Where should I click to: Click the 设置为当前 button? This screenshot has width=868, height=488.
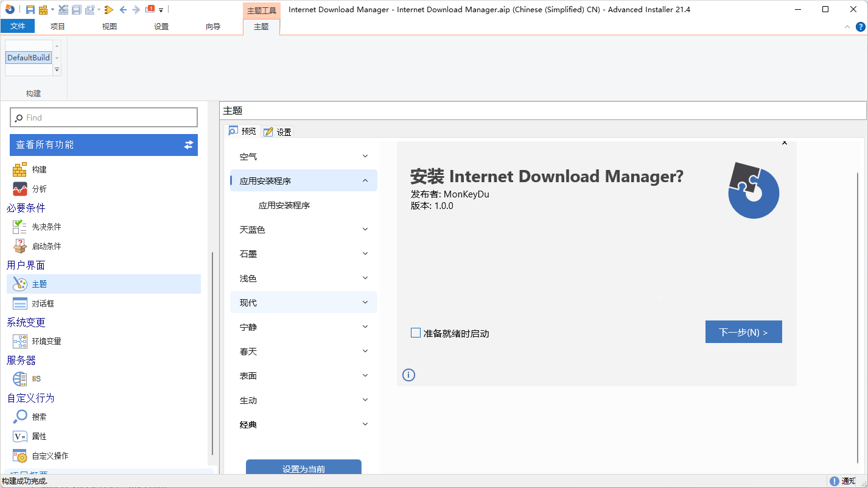304,467
